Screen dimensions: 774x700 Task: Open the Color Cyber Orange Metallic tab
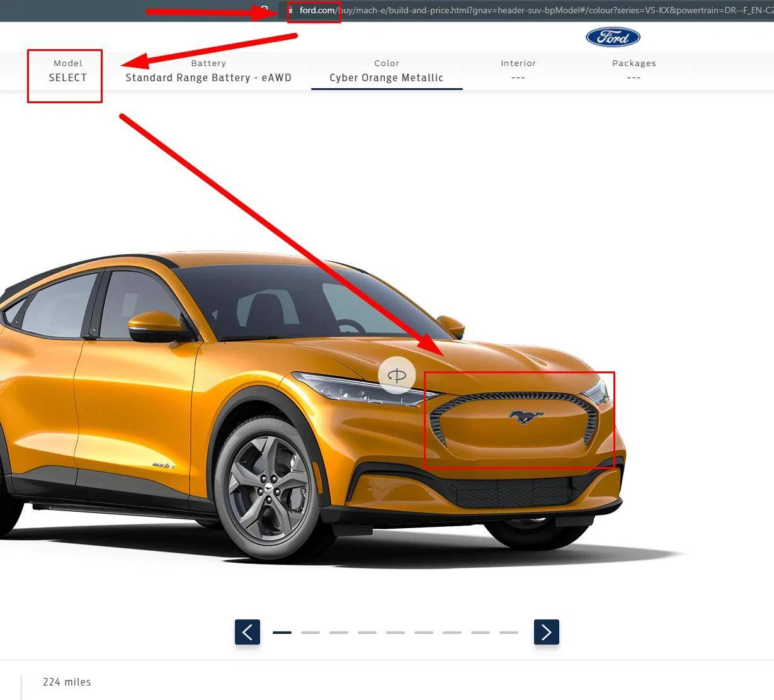click(x=387, y=71)
